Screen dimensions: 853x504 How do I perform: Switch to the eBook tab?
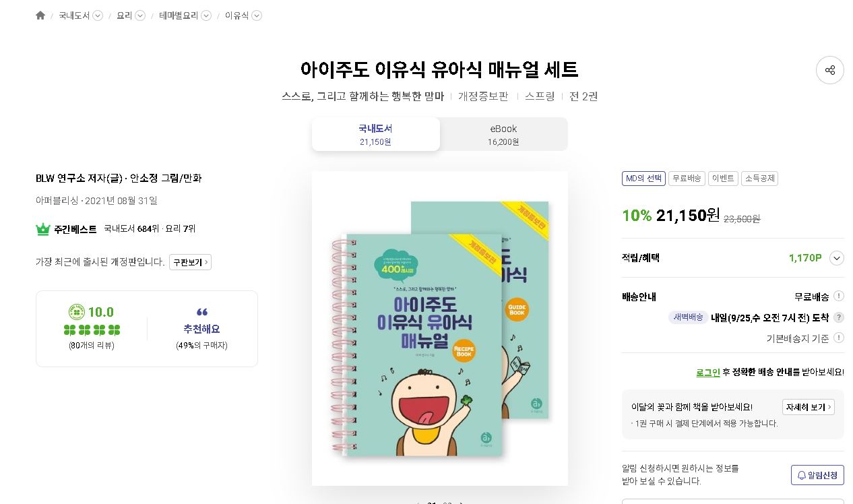(503, 134)
